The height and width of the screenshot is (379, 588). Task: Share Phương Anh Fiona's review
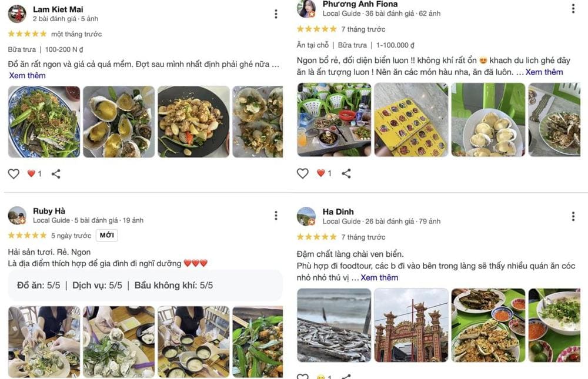[x=346, y=173]
